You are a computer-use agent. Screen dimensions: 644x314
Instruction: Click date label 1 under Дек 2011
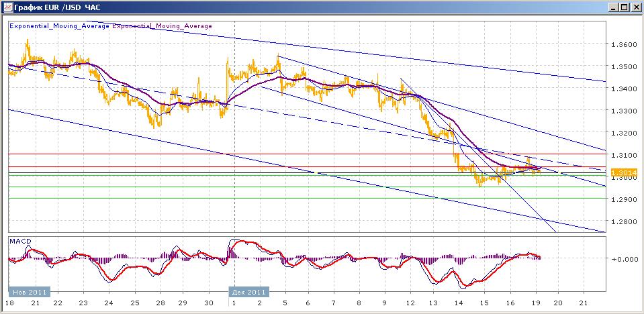point(234,303)
